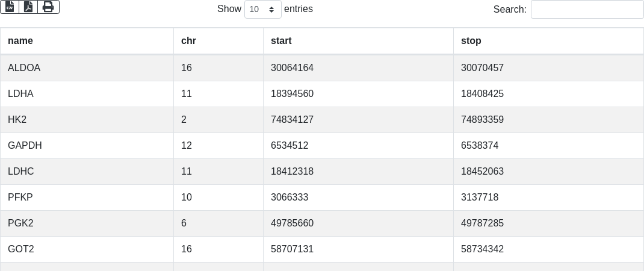Sort table by stop column
Image resolution: width=644 pixels, height=271 pixels.
[x=548, y=41]
